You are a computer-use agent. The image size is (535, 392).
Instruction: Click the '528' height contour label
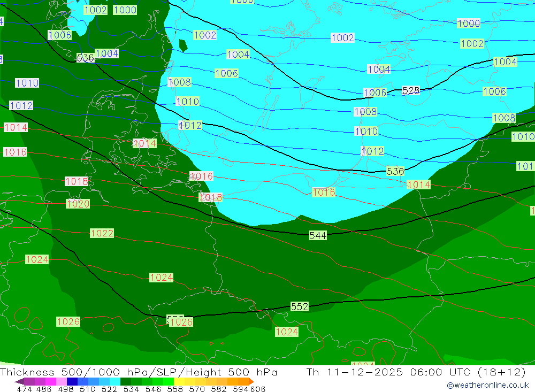click(411, 90)
